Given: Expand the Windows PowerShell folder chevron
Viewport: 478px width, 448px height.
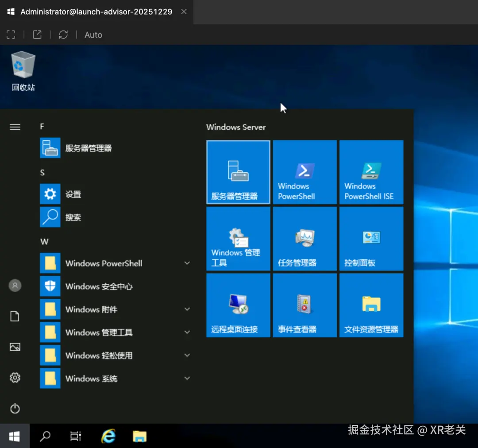Looking at the screenshot, I should pos(187,263).
